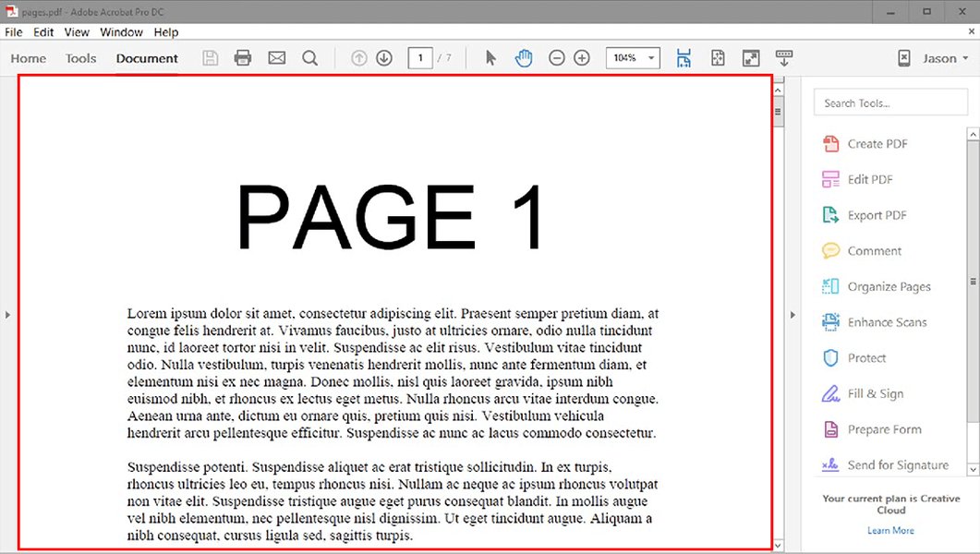Send file by email envelope icon
This screenshot has height=554, width=980.
[x=277, y=58]
